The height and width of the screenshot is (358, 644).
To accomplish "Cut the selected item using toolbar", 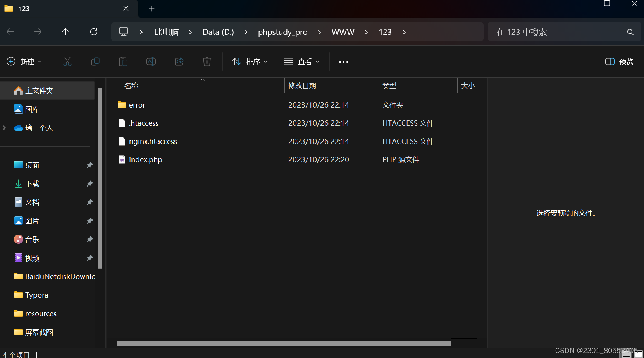I will [x=67, y=62].
